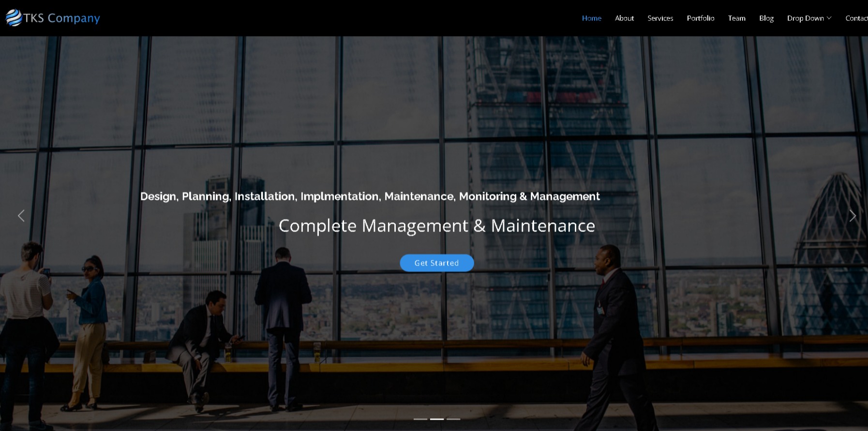Screen dimensions: 868x431
Task: Open the Drop Down menu label
Action: pyautogui.click(x=805, y=18)
